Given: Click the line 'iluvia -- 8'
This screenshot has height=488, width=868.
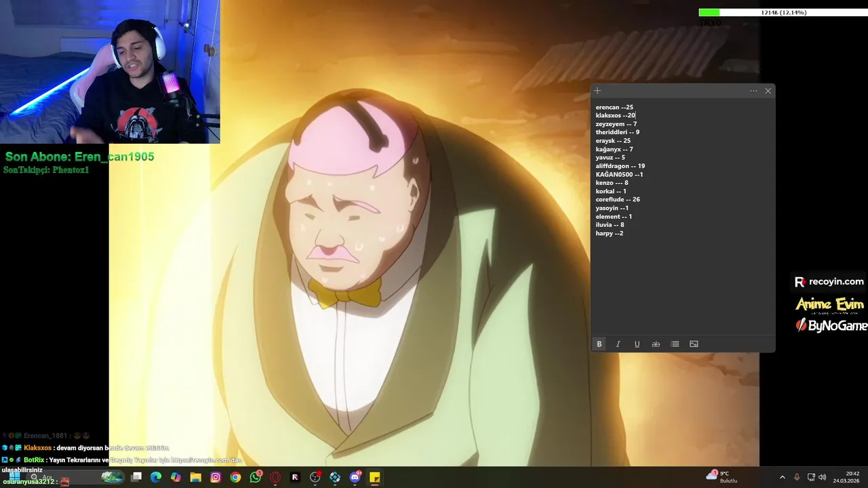Looking at the screenshot, I should 610,225.
